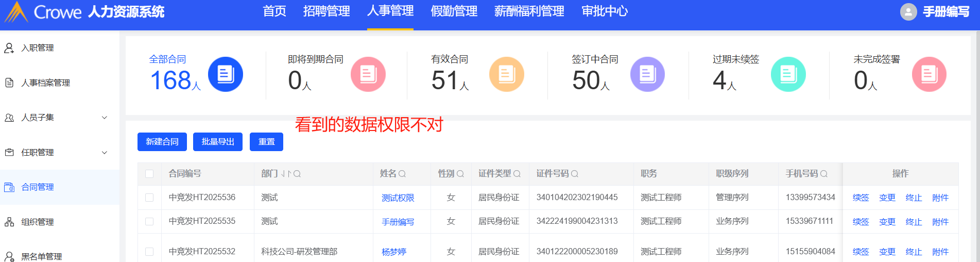980x262 pixels.
Task: Select 人事管理 top menu
Action: click(x=390, y=11)
